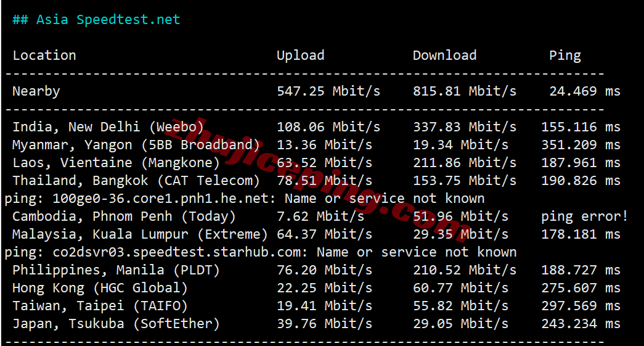Select the 'Nearby' row label
The image size is (644, 346).
click(36, 91)
